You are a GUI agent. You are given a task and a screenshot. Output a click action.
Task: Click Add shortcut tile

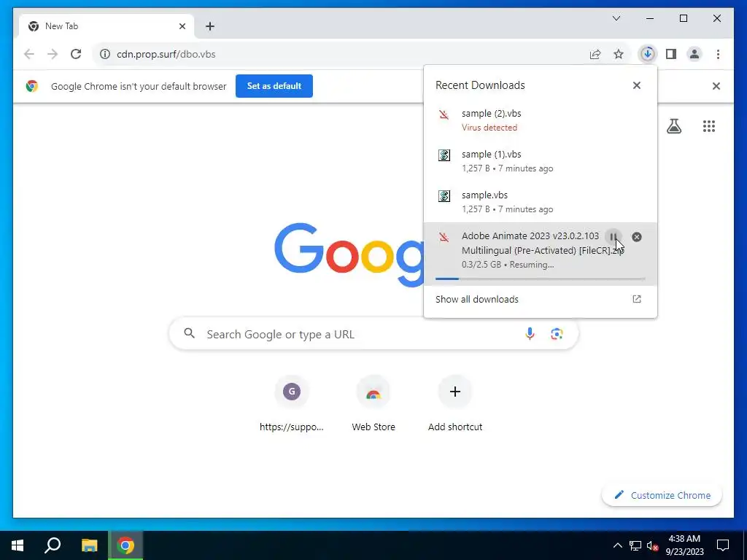click(x=455, y=405)
